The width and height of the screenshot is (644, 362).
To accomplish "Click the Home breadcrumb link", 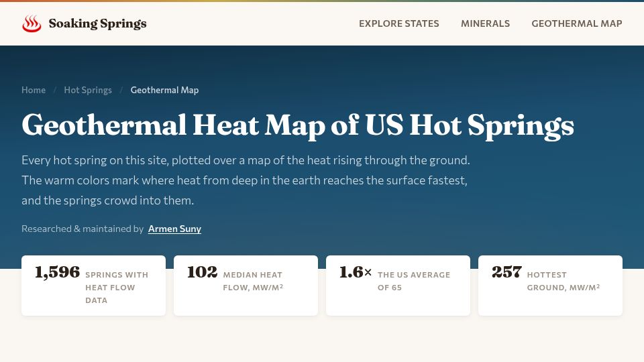I will 34,90.
